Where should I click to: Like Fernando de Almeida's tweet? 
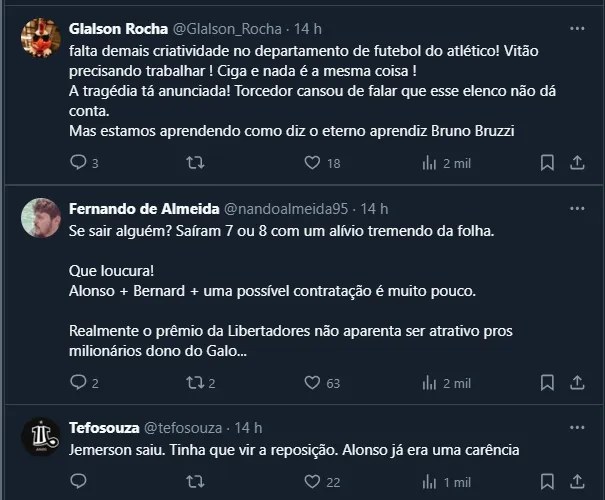(312, 382)
